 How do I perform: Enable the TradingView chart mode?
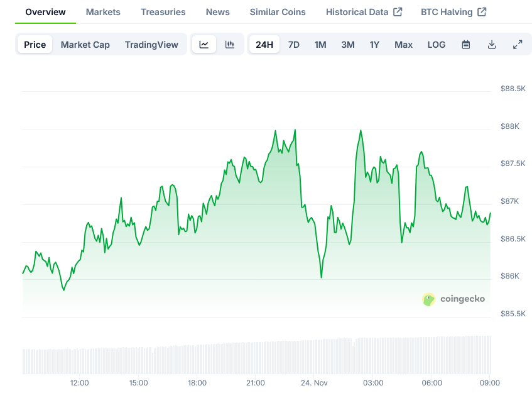pos(151,44)
